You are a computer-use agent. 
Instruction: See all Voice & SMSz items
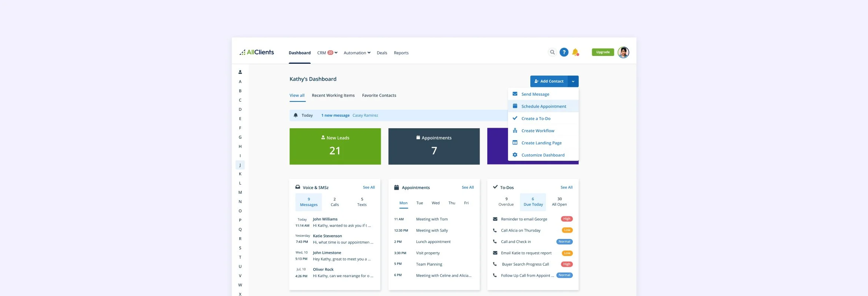coord(369,187)
